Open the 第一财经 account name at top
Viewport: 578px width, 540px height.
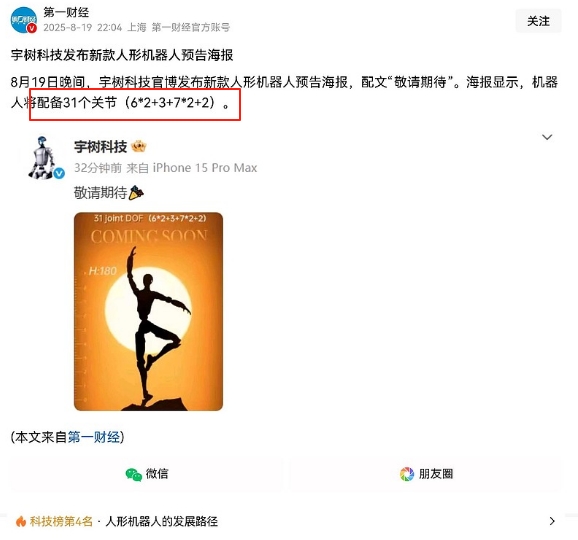click(x=66, y=13)
